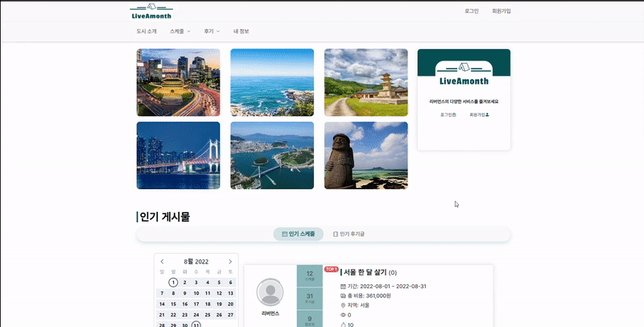
Task: Select the Seoul night cityscape image
Action: click(x=178, y=83)
